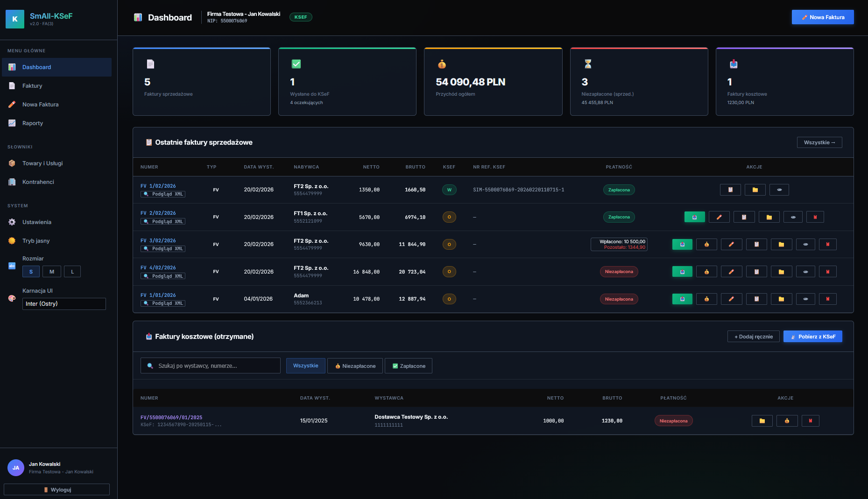Click the red delete icon for FV 1/01/2026
This screenshot has height=499, width=868.
pos(827,299)
